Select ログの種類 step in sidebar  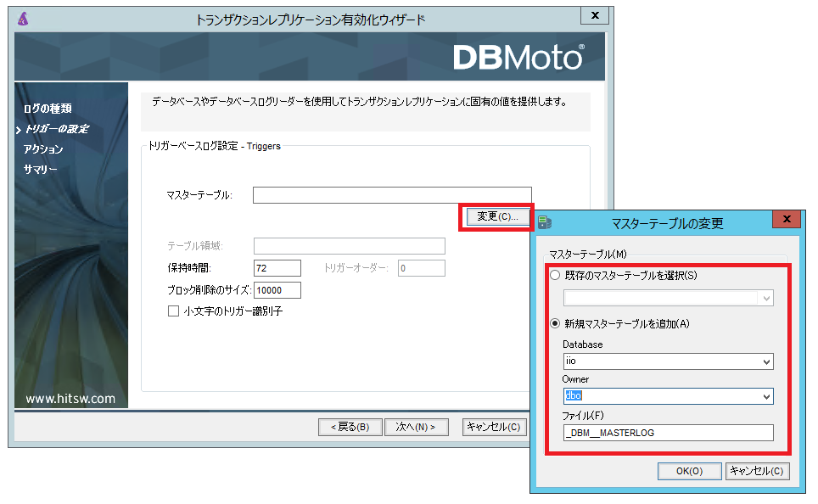(48, 109)
